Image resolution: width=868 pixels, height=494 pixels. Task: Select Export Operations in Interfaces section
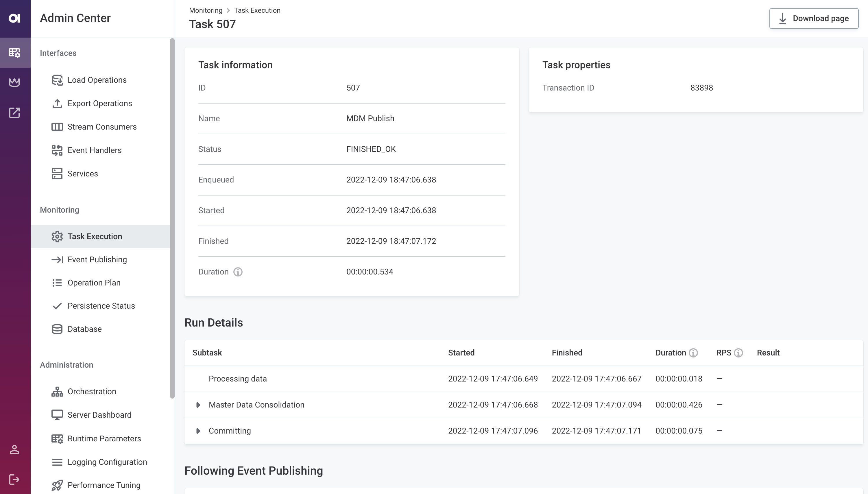[x=100, y=104]
